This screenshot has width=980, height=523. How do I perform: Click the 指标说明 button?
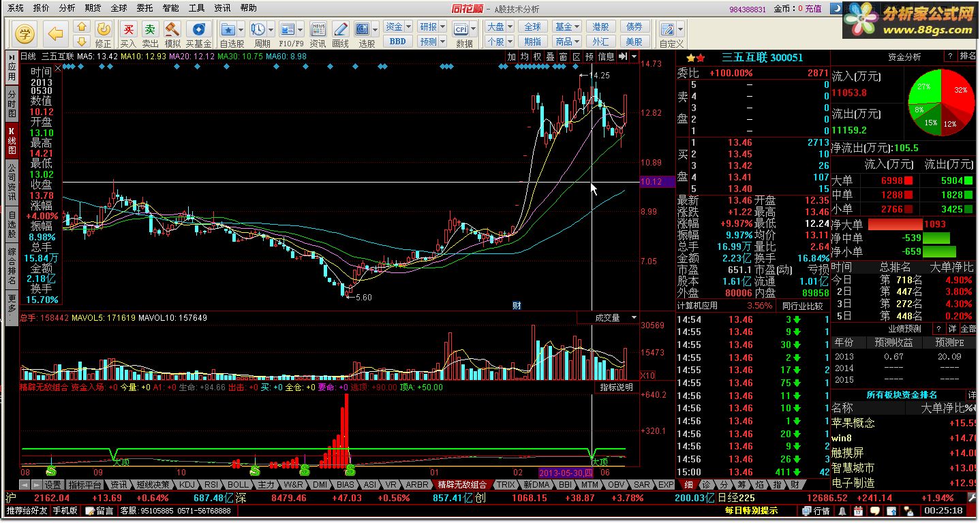click(616, 387)
